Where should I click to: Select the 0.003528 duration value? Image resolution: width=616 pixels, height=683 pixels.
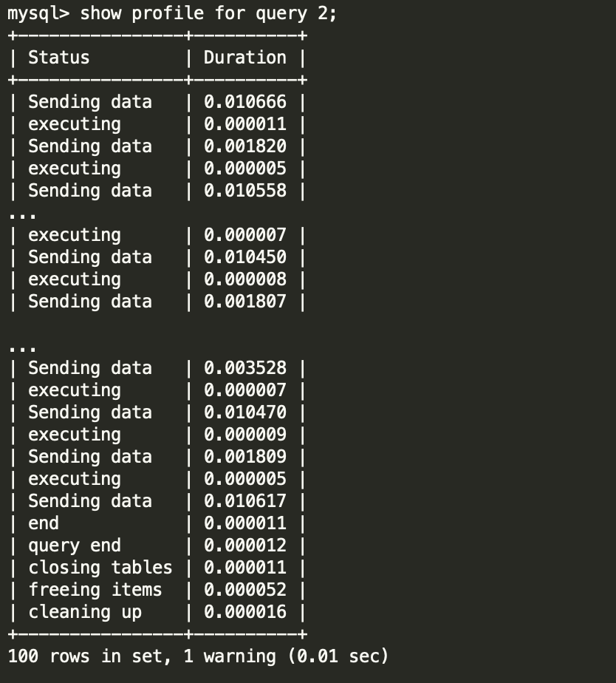click(244, 368)
